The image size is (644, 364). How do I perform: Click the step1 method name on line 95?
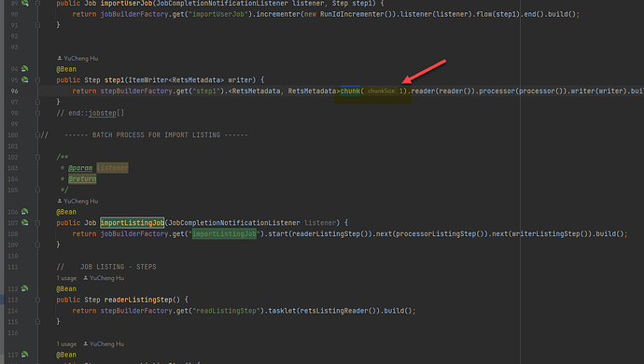click(114, 80)
